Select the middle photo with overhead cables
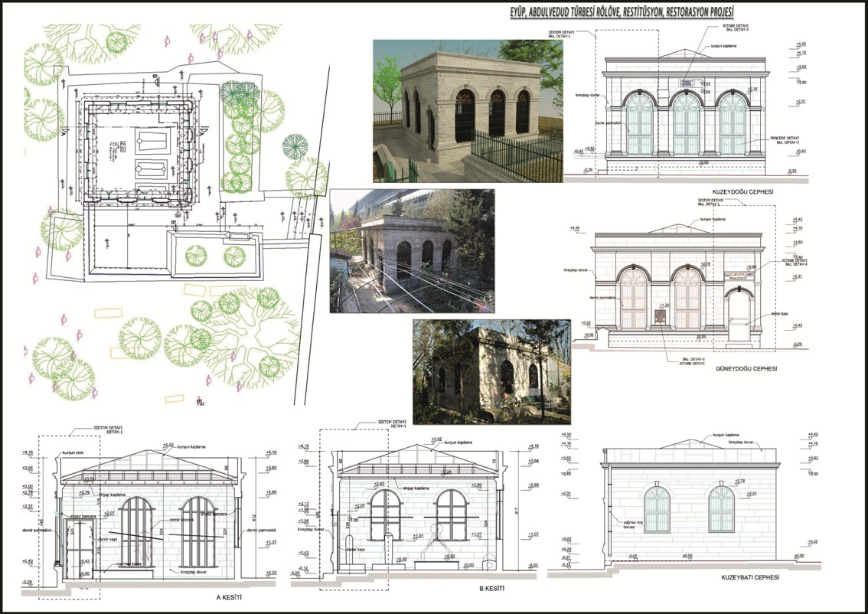This screenshot has width=868, height=614. pyautogui.click(x=412, y=251)
